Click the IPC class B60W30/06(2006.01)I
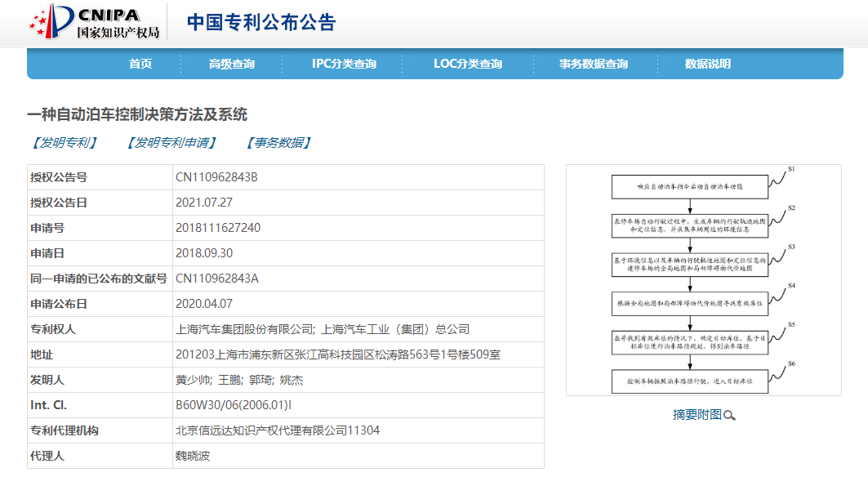The image size is (868, 477). tap(234, 405)
